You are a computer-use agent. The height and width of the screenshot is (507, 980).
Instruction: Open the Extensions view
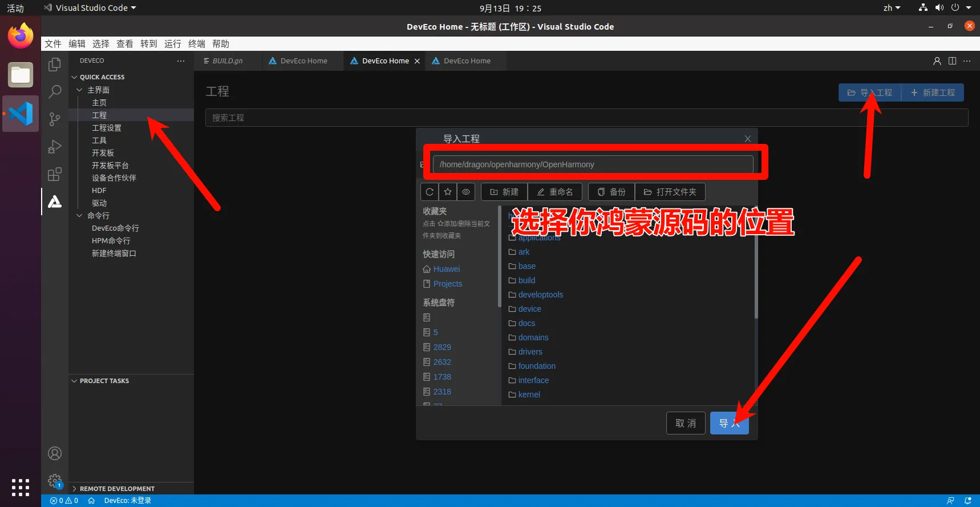55,174
